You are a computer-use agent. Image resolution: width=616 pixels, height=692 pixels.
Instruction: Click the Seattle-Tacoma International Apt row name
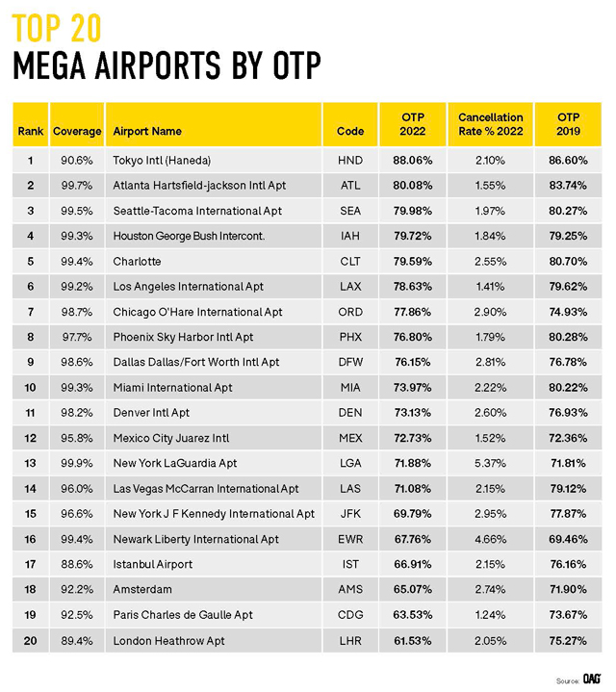[x=197, y=211]
